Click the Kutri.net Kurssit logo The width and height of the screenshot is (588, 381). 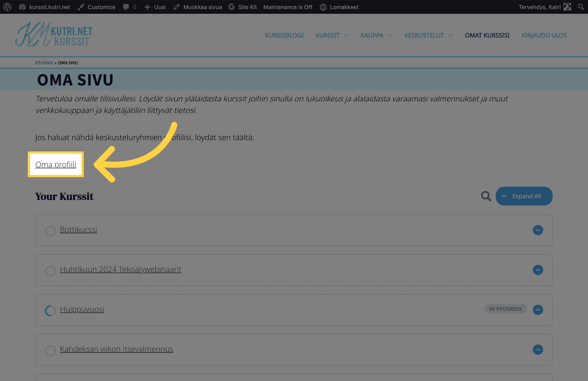(x=54, y=34)
